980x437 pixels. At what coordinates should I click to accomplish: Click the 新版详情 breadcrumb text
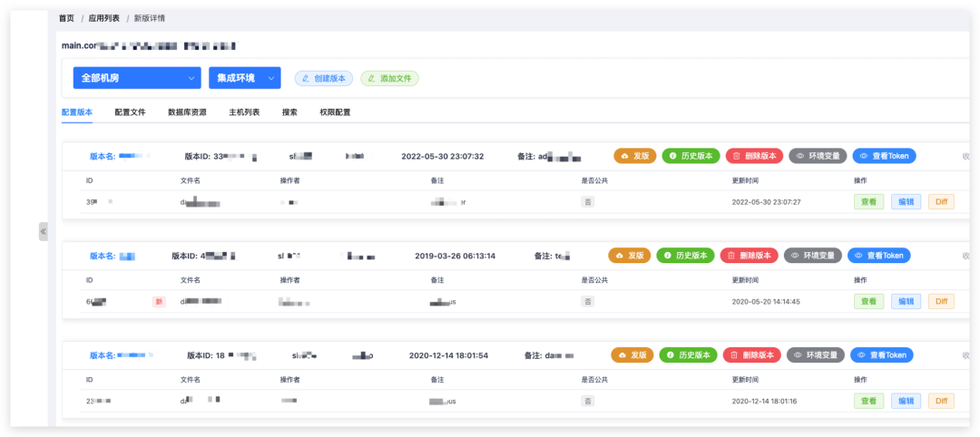[x=150, y=19]
